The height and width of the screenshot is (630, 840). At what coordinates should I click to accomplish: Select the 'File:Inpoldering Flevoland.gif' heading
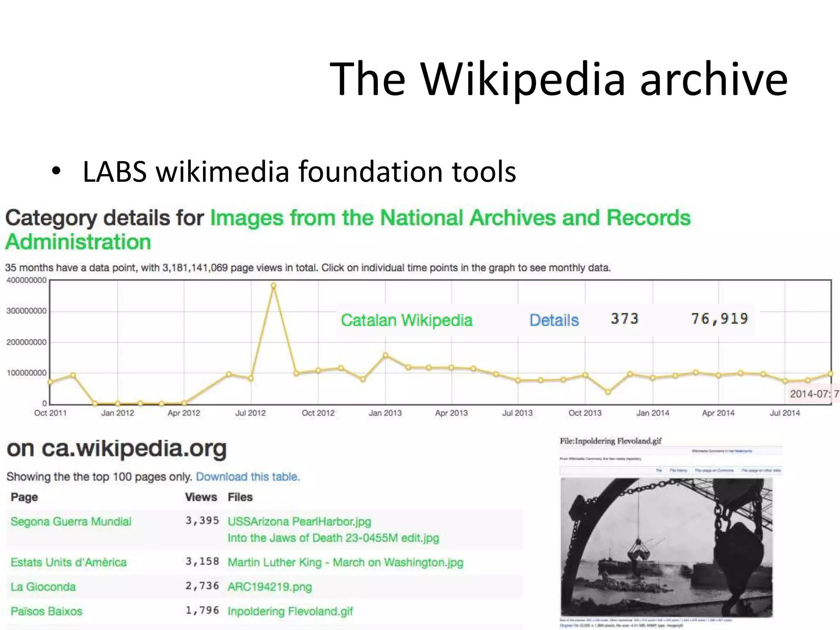point(611,441)
